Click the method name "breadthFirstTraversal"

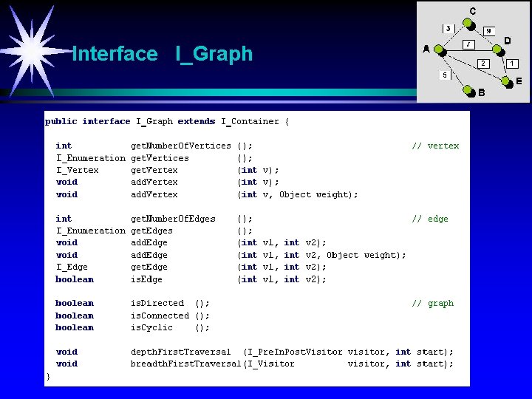186,364
